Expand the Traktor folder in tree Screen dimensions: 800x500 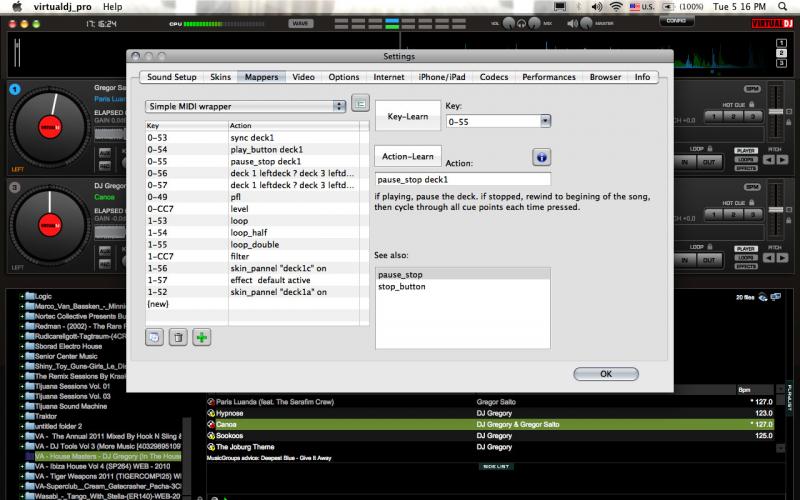[22, 416]
